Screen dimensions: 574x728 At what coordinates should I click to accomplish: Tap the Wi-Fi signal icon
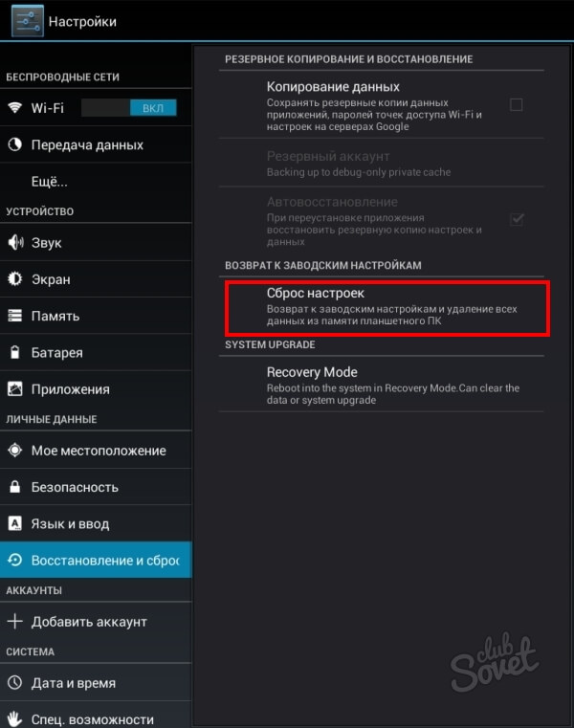coord(15,108)
